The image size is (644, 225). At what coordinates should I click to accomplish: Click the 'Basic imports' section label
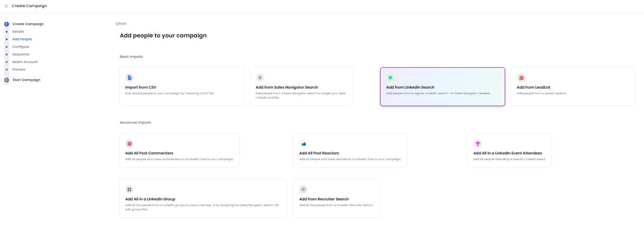(x=131, y=56)
